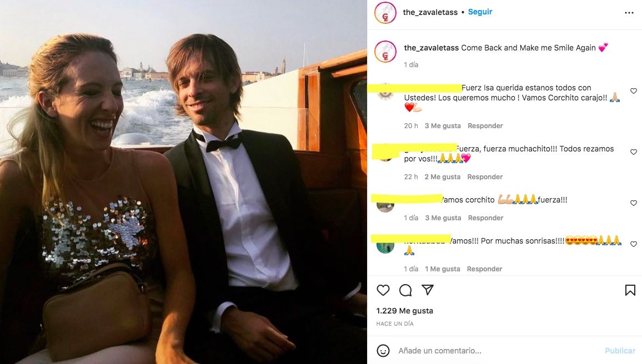
Task: Heart the 'Por muchas sonrisas' comment
Action: coord(634,244)
